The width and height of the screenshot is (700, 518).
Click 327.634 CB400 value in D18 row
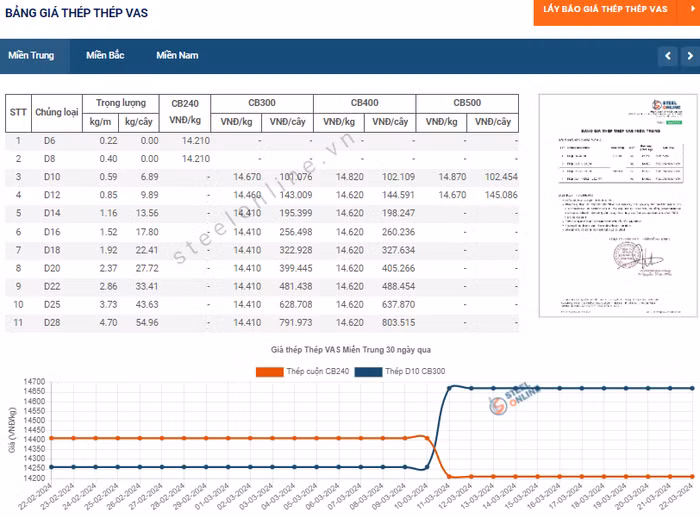(x=398, y=250)
